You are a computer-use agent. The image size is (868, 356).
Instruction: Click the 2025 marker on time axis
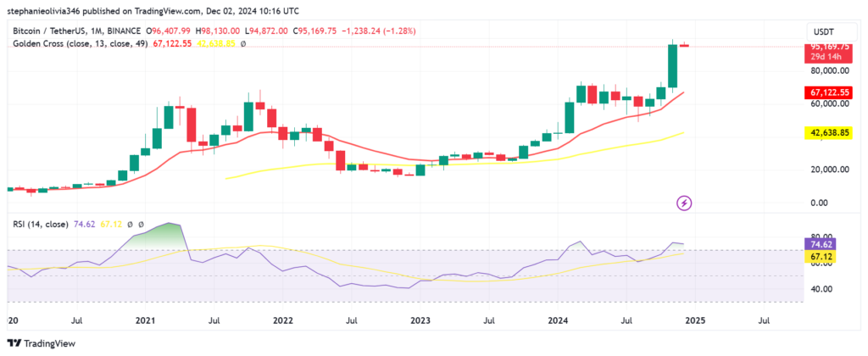click(x=695, y=321)
